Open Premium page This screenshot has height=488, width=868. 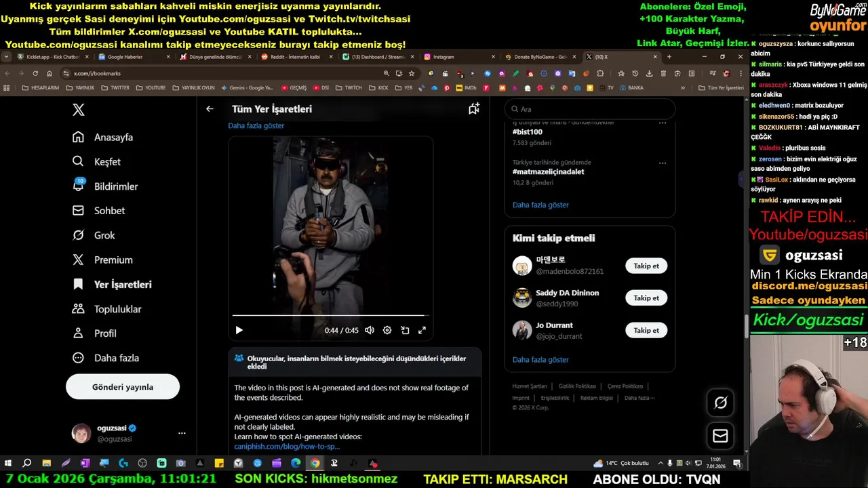pyautogui.click(x=103, y=260)
